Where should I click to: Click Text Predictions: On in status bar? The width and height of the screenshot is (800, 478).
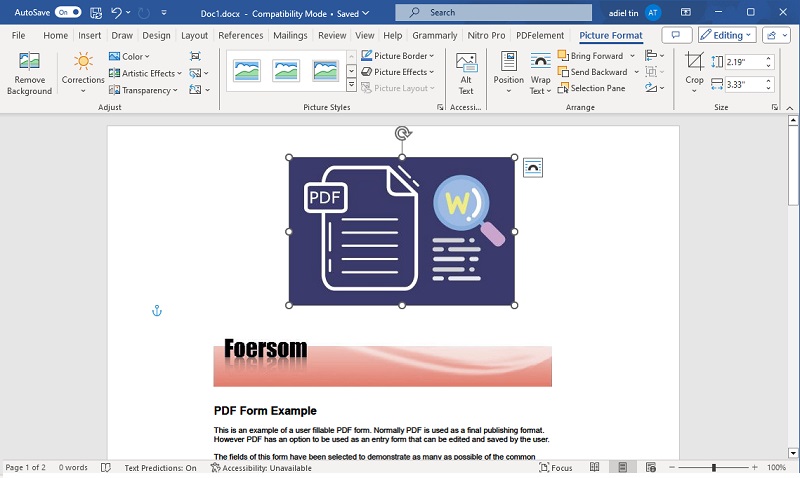tap(160, 468)
